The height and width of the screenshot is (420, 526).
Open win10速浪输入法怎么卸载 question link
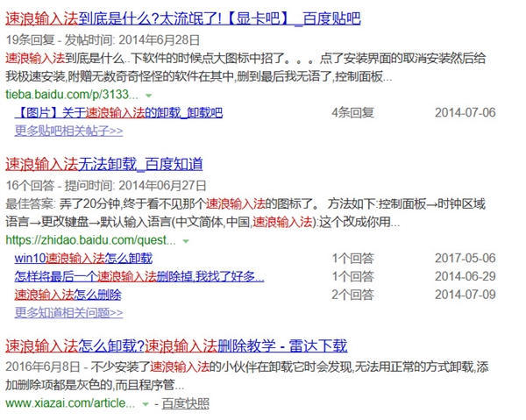[83, 258]
